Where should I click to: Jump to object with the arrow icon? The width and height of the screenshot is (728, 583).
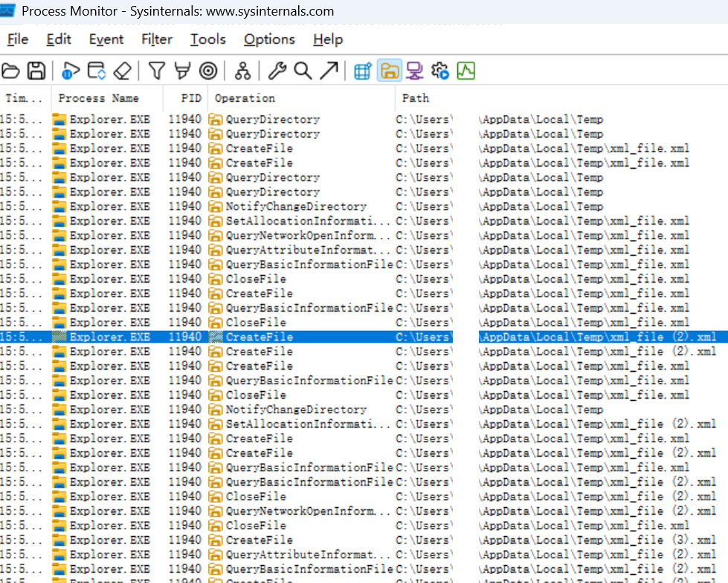point(329,71)
